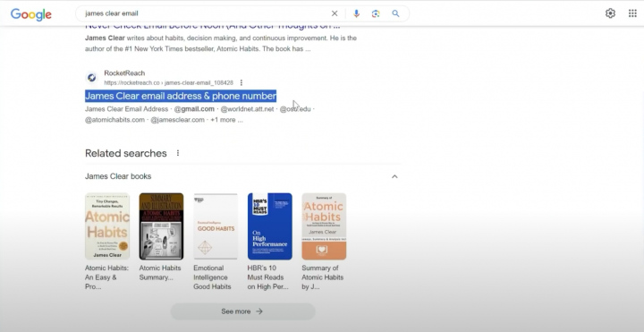
Task: Click the RocketReach site favicon
Action: (91, 78)
